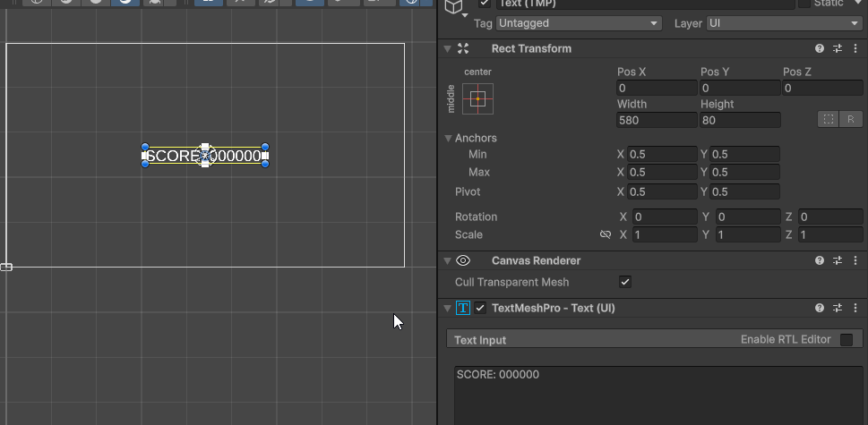This screenshot has width=868, height=425.
Task: Toggle raw edit mode R button
Action: tap(851, 119)
